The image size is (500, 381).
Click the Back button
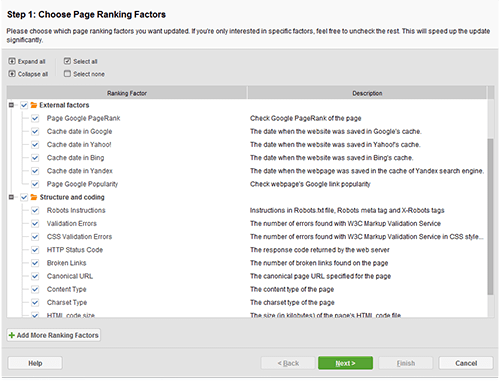pos(288,363)
